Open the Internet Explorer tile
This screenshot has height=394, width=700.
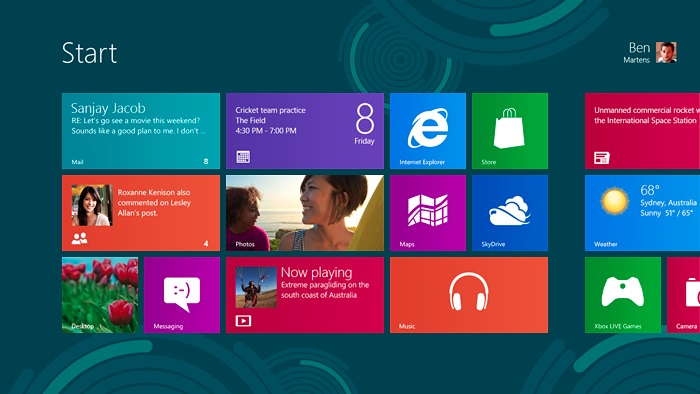(x=428, y=131)
